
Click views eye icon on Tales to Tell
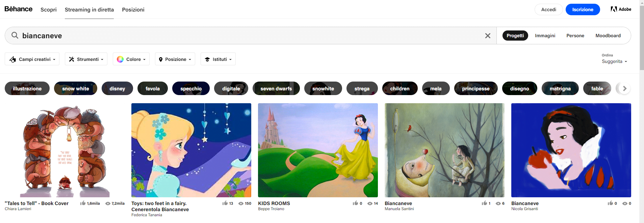(108, 203)
